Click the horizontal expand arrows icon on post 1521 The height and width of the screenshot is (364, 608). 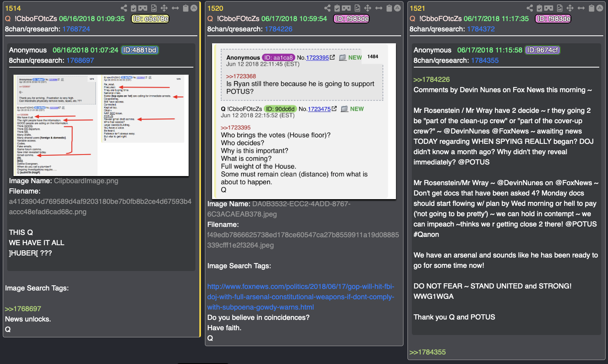pyautogui.click(x=581, y=8)
